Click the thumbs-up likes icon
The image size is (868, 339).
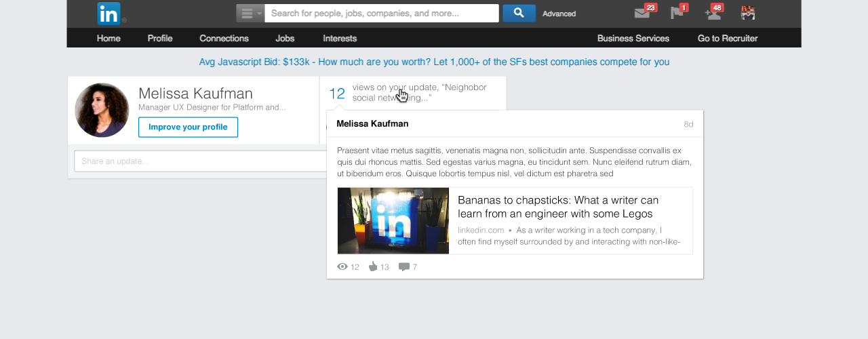pos(373,266)
